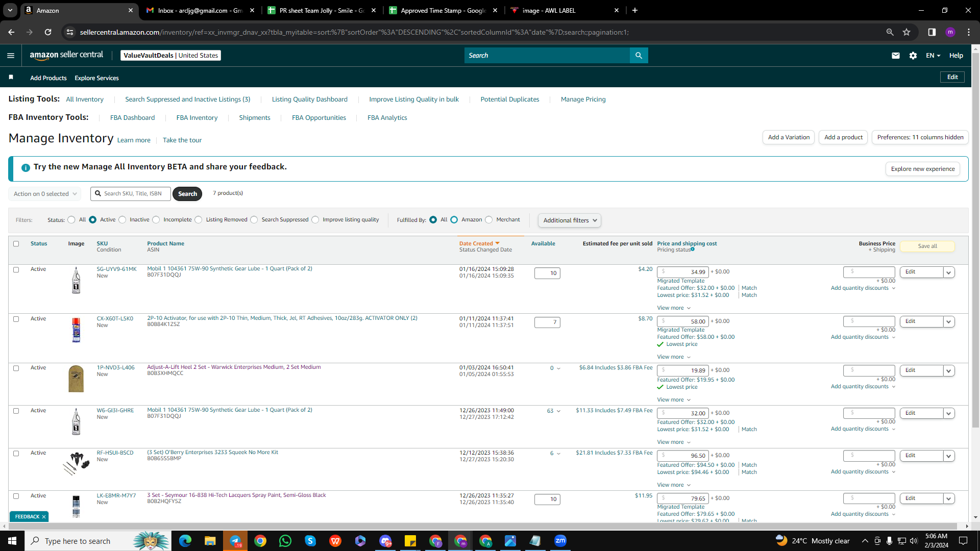
Task: Switch to the Gmail Inbox tab
Action: (200, 10)
